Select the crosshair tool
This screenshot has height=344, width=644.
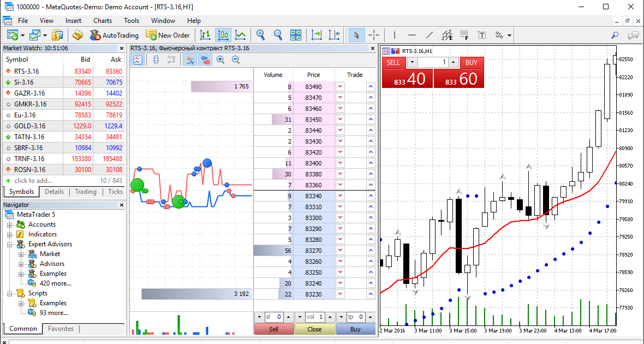[x=374, y=35]
